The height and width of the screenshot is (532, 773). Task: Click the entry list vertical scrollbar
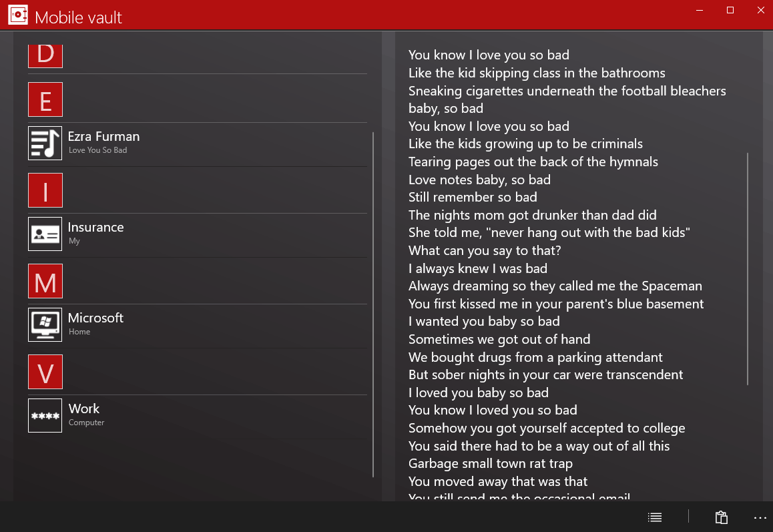tap(373, 304)
